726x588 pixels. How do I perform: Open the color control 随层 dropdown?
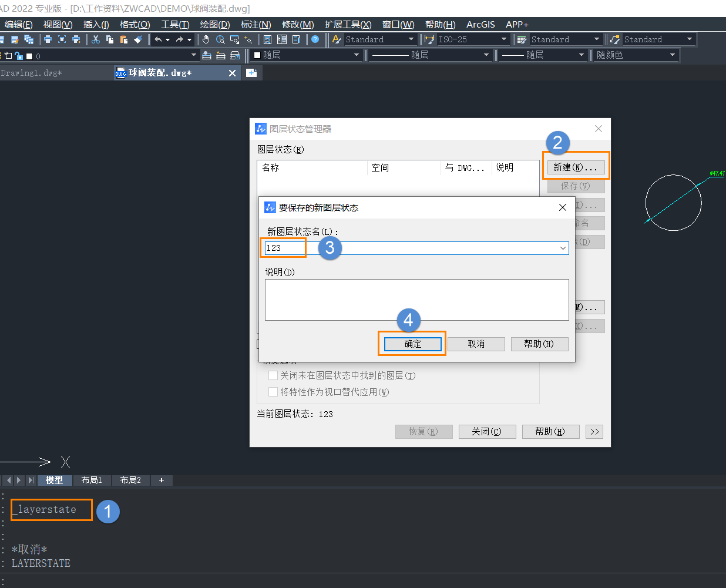click(x=356, y=55)
